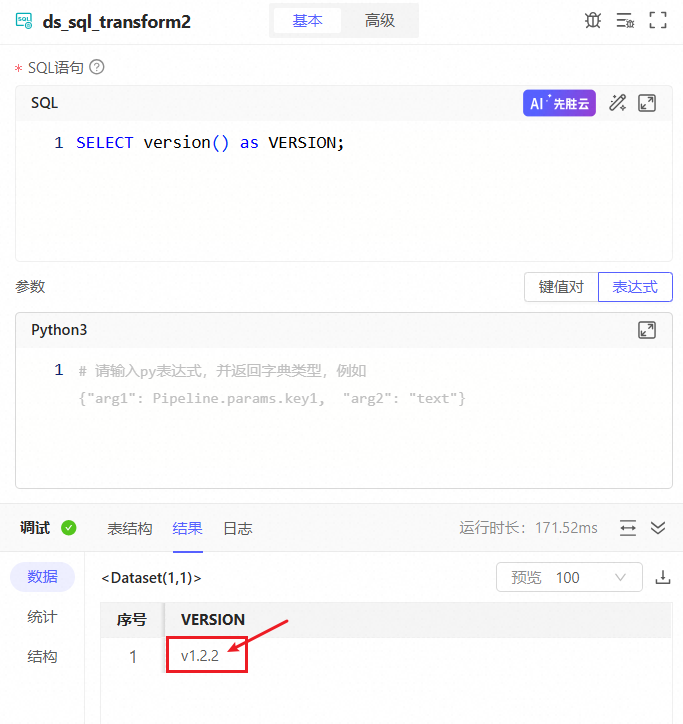This screenshot has width=683, height=724.
Task: Open the 表结构 tab
Action: tap(130, 528)
